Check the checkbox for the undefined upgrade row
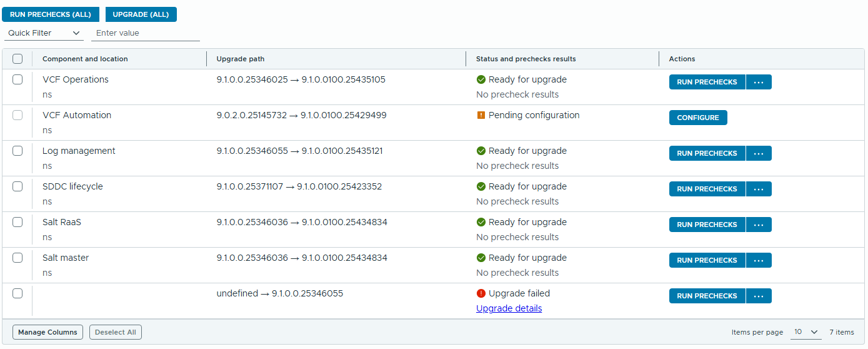868x349 pixels. click(17, 293)
